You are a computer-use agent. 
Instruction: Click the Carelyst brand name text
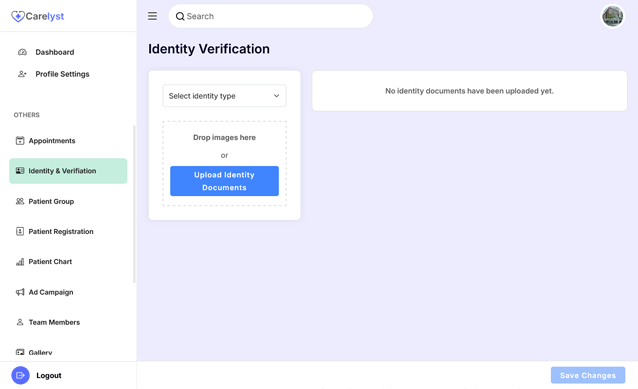click(x=45, y=16)
